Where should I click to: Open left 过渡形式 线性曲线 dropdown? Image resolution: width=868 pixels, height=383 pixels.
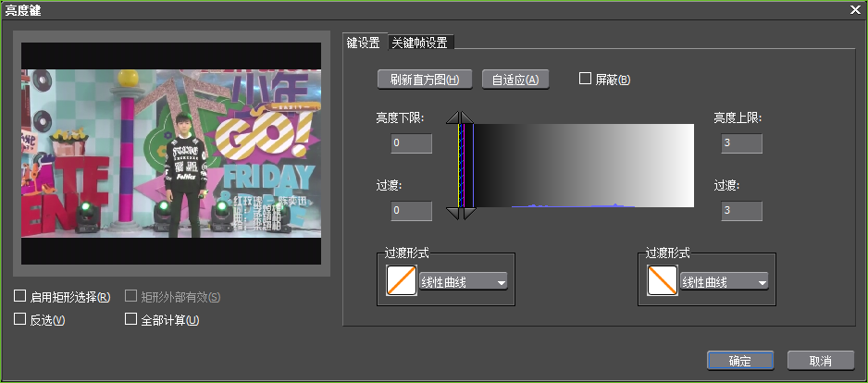464,282
